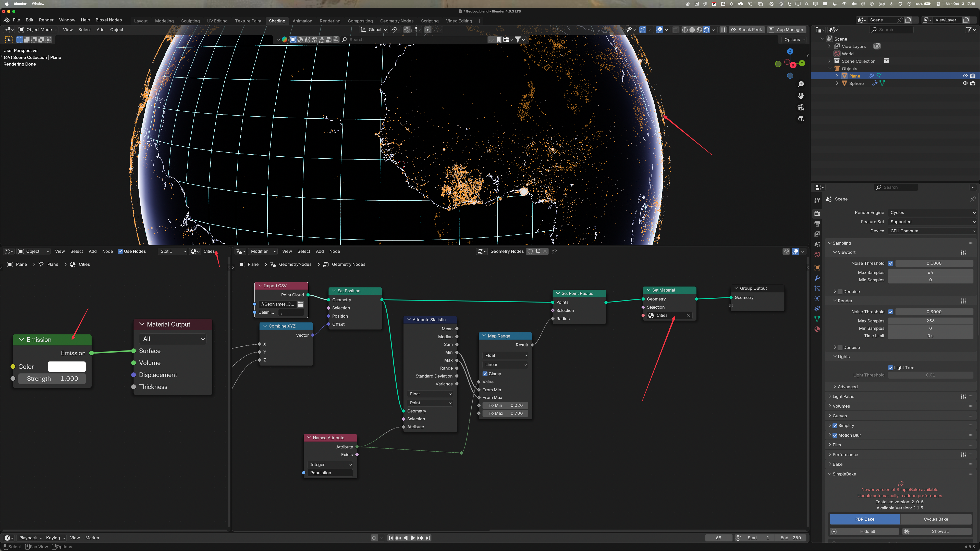Image resolution: width=980 pixels, height=551 pixels.
Task: Toggle the Use Nodes checkbox
Action: tap(120, 251)
